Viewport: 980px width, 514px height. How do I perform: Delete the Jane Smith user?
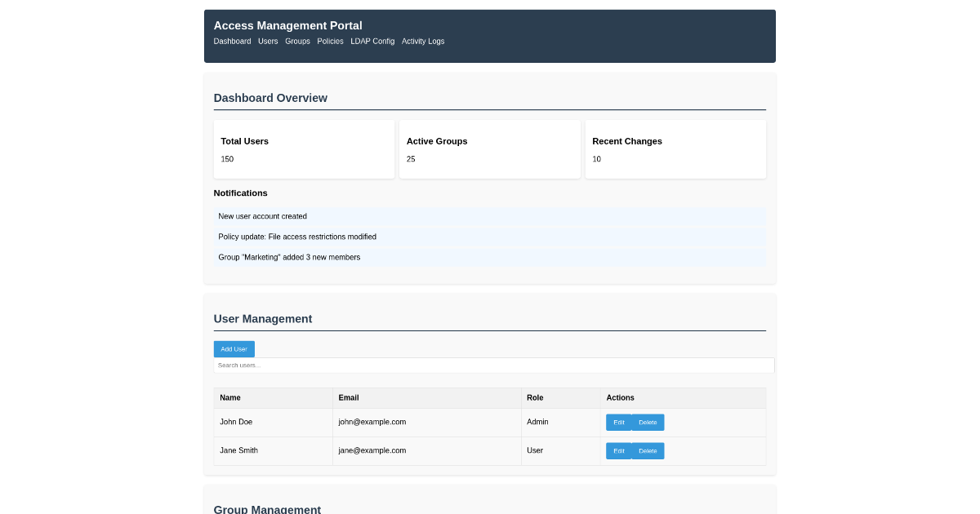(647, 450)
